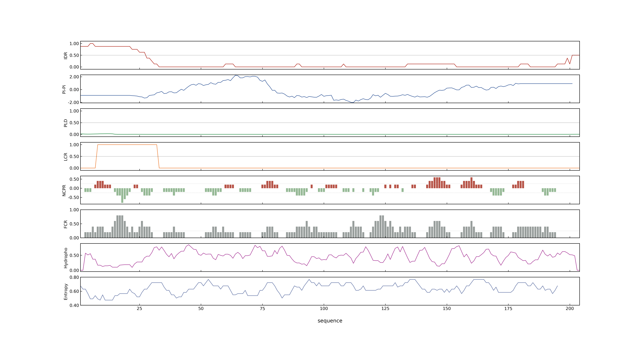
Task: Click the IDR y-axis label
Action: 66,55
